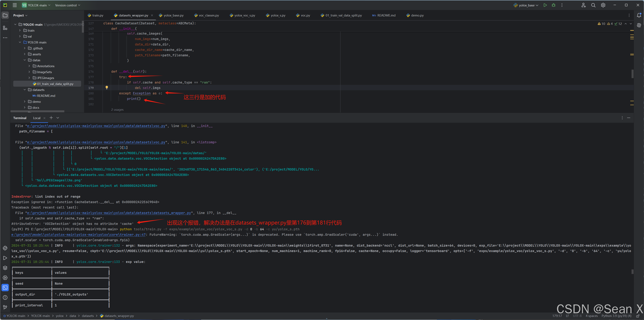Open the Version control menu
The height and width of the screenshot is (320, 644).
tap(66, 5)
